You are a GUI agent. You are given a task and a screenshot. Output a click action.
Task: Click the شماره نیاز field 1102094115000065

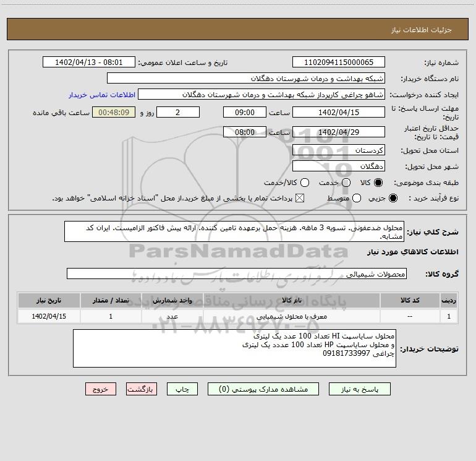tap(339, 62)
